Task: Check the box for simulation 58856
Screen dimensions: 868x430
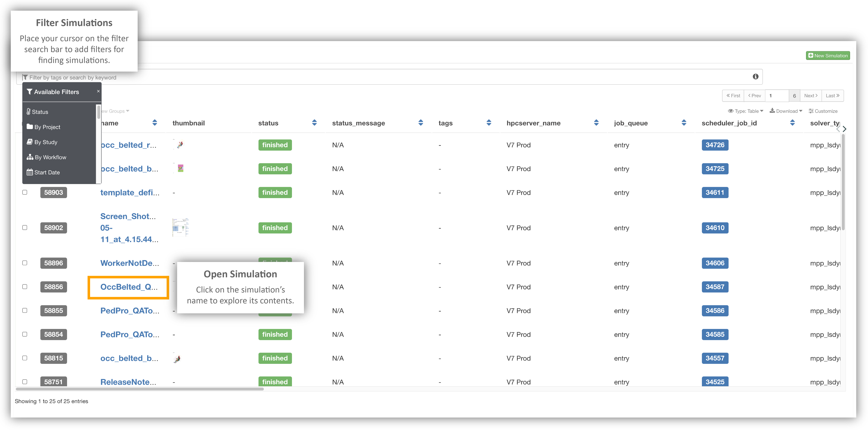Action: point(25,287)
